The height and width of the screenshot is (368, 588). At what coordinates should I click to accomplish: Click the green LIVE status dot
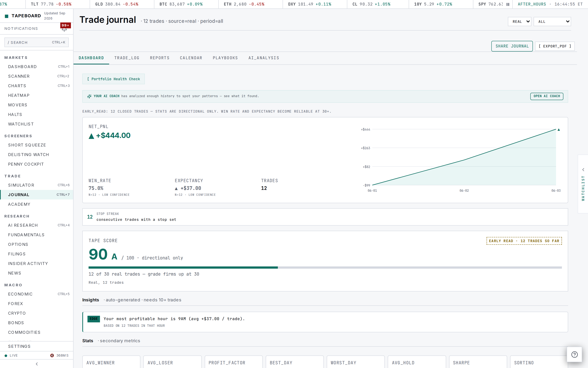point(6,355)
